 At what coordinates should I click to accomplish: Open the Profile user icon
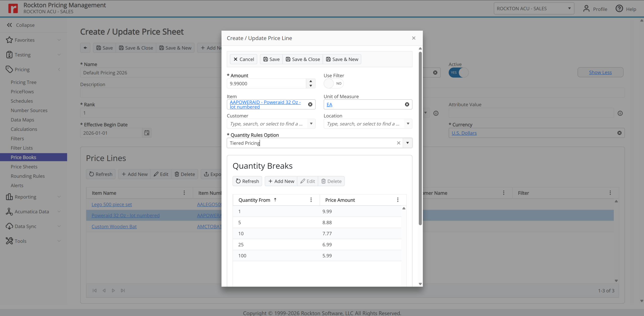[x=586, y=9]
